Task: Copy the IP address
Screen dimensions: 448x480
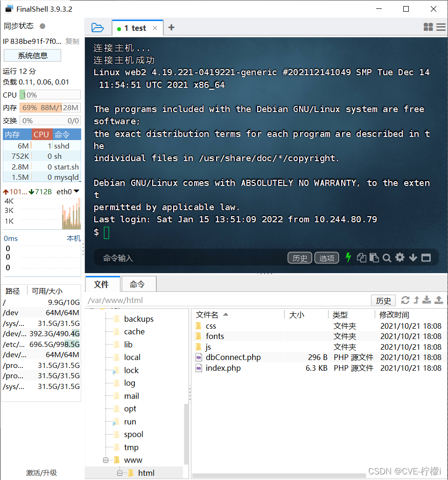Action: click(x=72, y=42)
